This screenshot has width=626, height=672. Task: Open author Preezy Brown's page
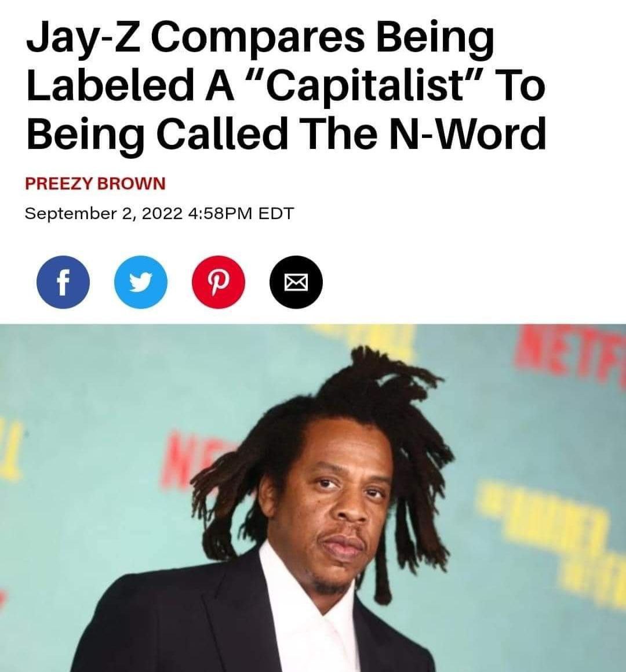pos(95,183)
